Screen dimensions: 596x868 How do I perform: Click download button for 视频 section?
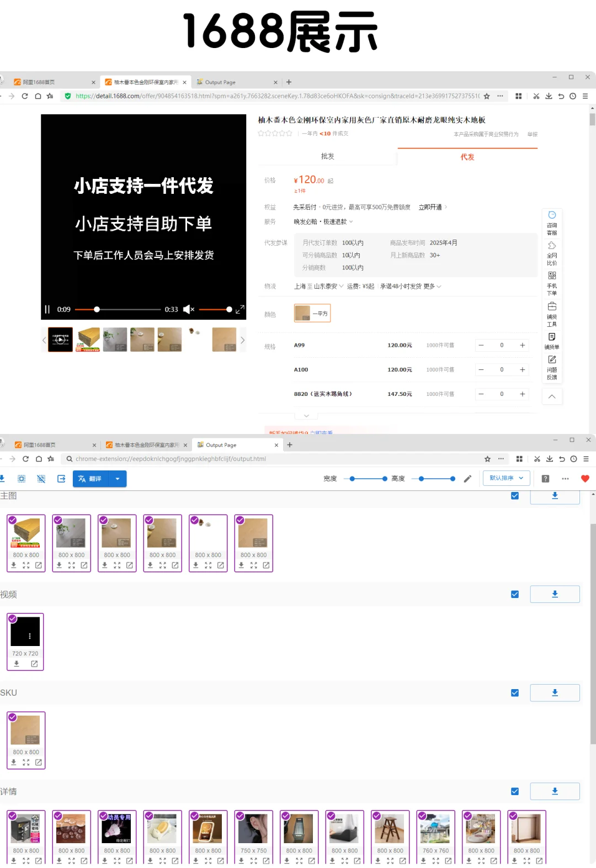pos(555,594)
